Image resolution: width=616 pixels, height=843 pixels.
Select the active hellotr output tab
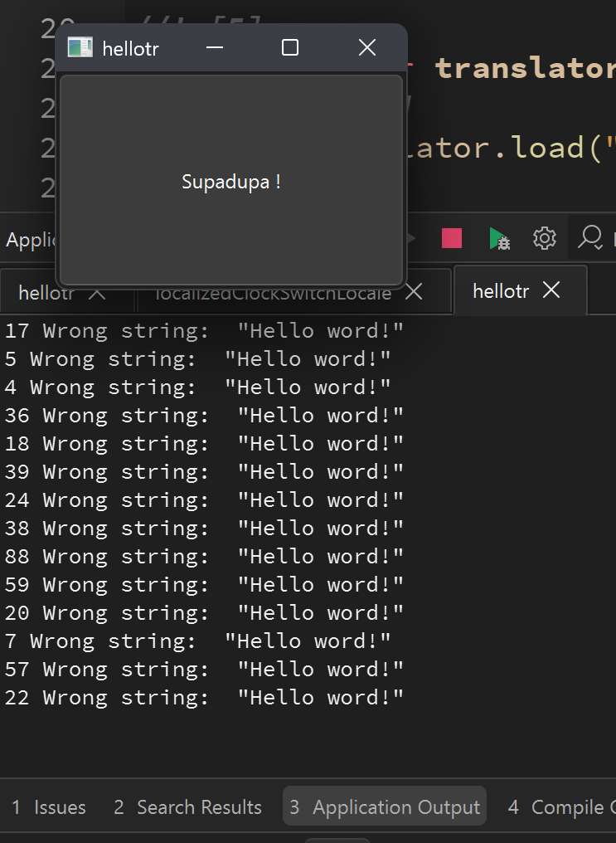(x=501, y=291)
